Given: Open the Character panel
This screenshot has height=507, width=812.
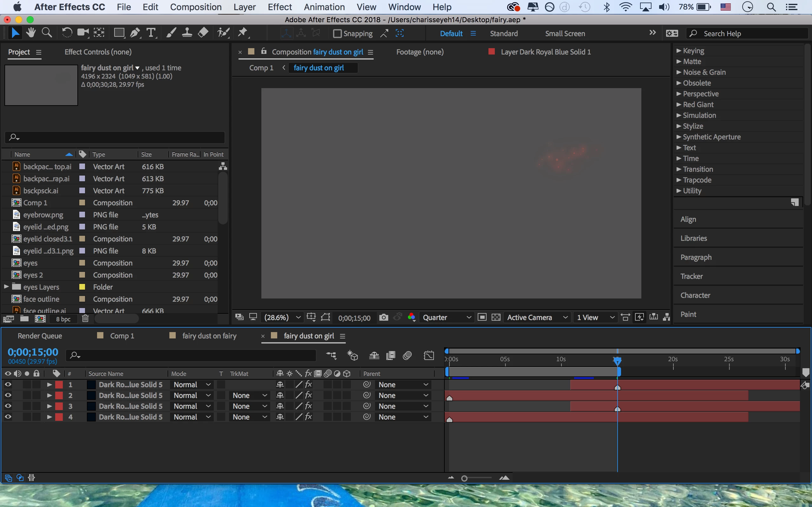Looking at the screenshot, I should pos(695,295).
